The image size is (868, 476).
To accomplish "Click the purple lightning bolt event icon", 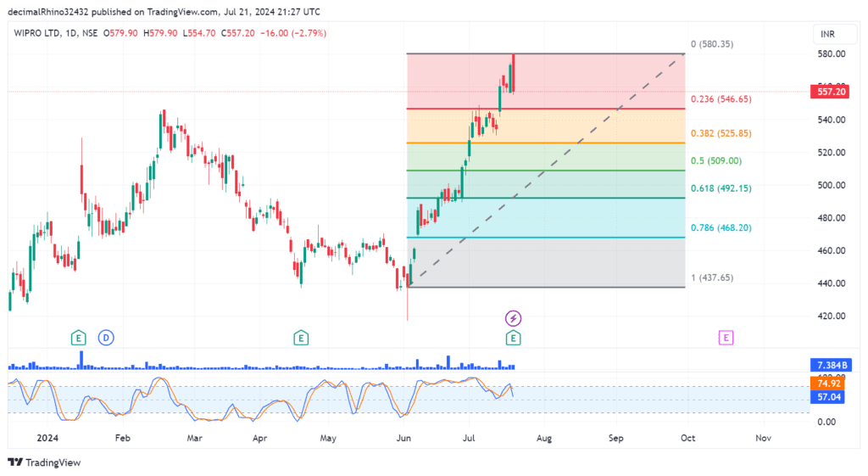I will point(514,318).
